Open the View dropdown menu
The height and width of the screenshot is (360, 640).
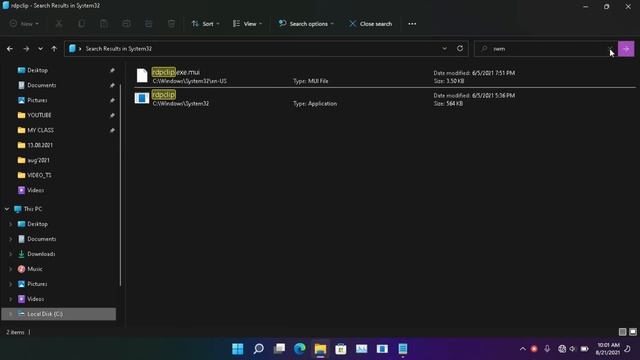pos(247,24)
